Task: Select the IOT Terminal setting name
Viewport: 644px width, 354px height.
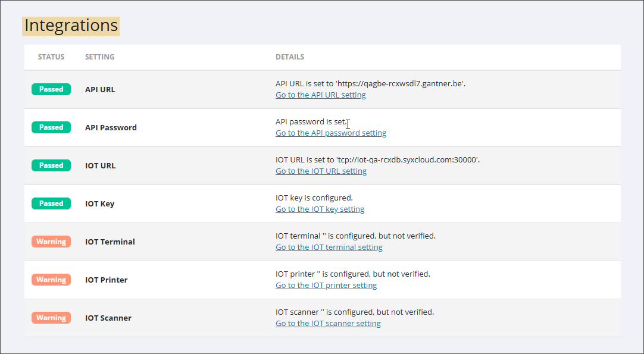Action: point(110,242)
